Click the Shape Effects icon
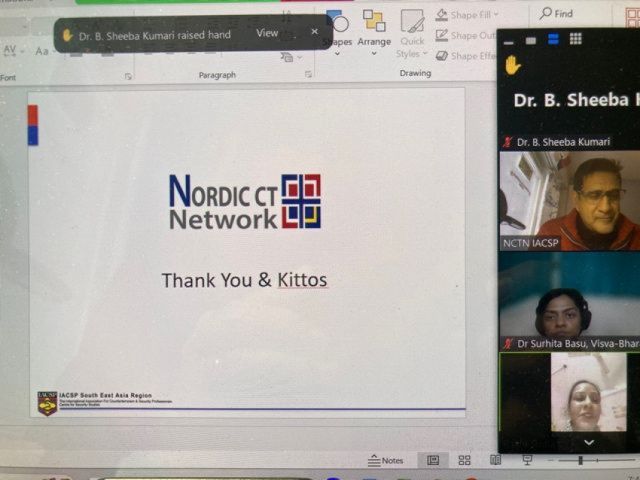 click(x=443, y=56)
